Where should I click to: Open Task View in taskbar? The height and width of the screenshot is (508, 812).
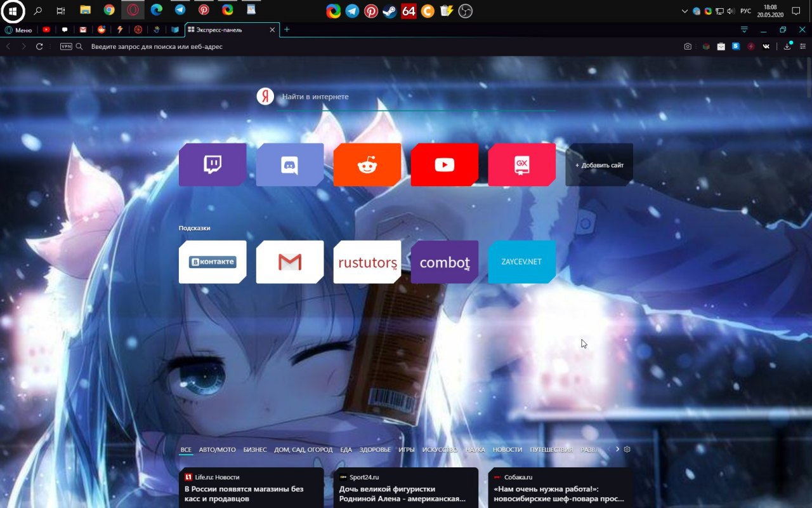pyautogui.click(x=61, y=10)
